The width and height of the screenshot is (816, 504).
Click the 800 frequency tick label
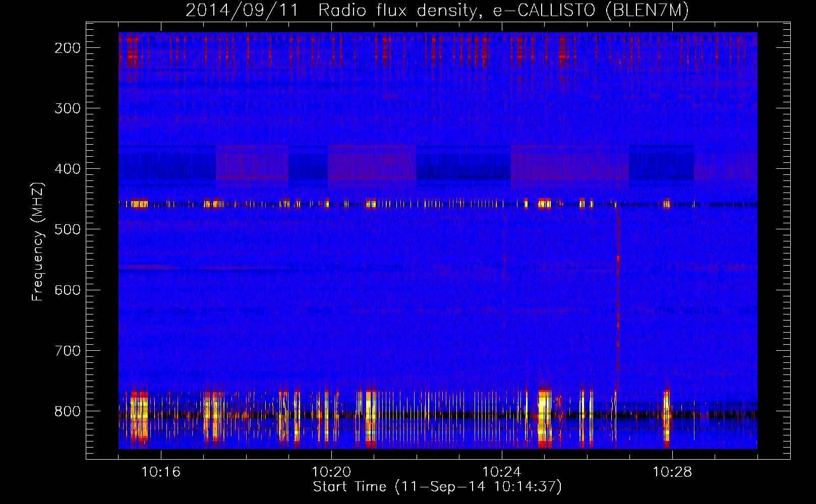[x=68, y=411]
